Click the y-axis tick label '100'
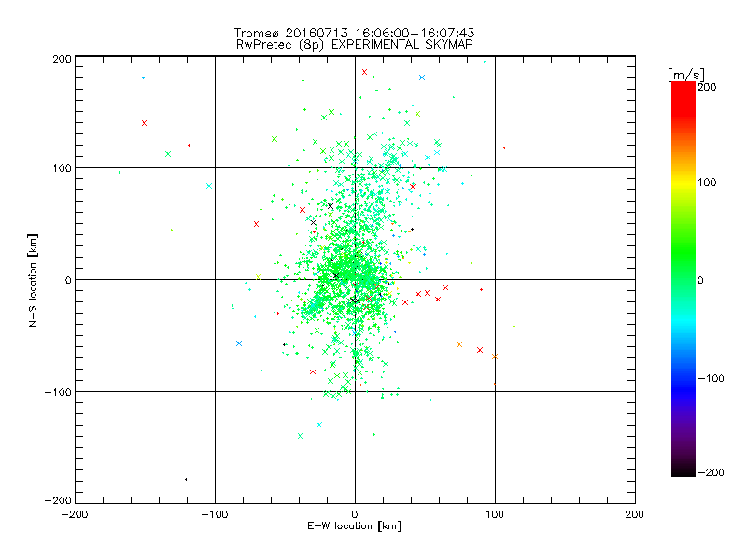The image size is (747, 560). pos(62,168)
